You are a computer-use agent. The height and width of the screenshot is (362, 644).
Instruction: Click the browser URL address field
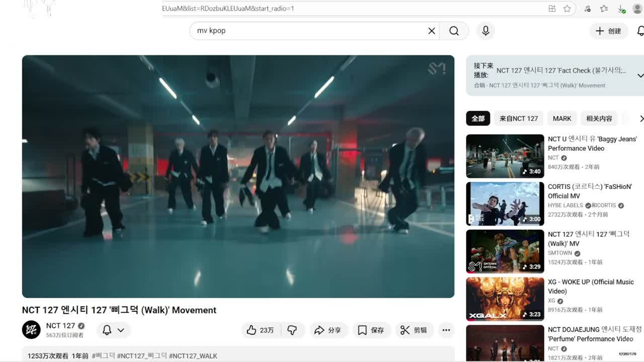(x=352, y=9)
